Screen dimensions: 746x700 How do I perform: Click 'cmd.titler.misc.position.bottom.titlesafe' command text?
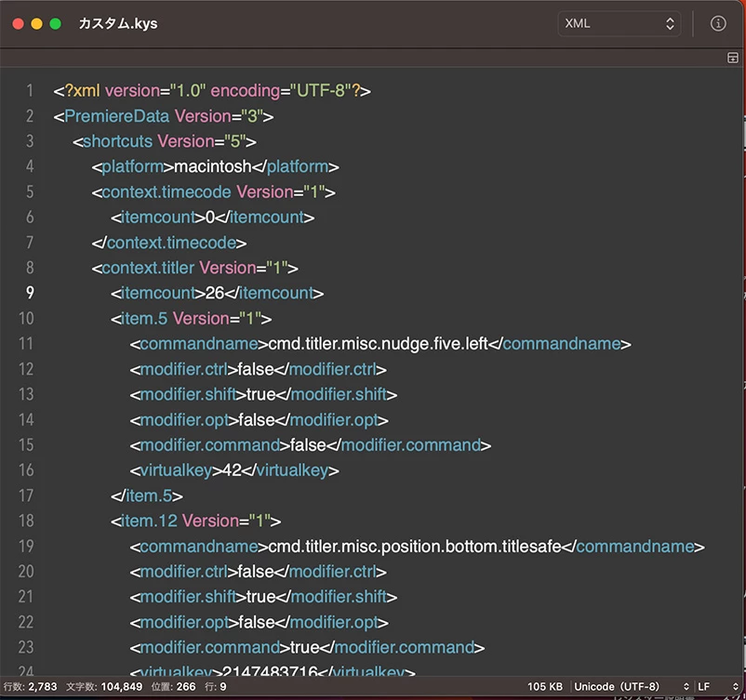[415, 547]
